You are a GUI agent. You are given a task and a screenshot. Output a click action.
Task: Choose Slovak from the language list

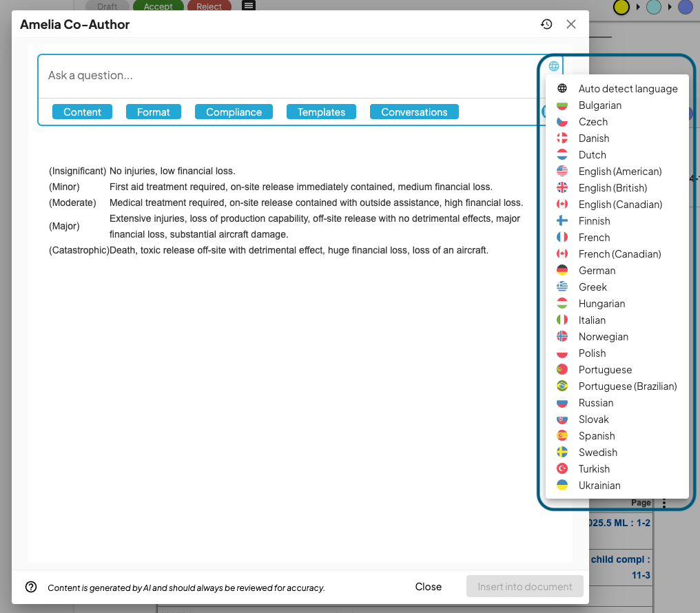pyautogui.click(x=617, y=419)
